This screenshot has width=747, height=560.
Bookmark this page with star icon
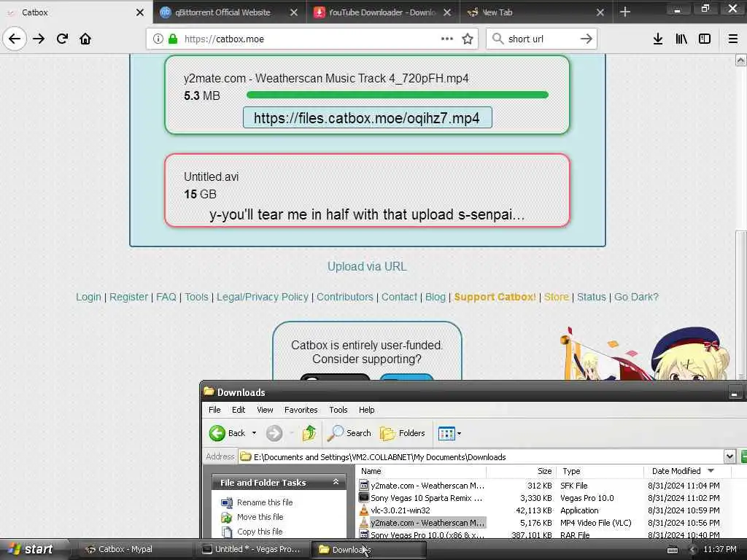[468, 39]
